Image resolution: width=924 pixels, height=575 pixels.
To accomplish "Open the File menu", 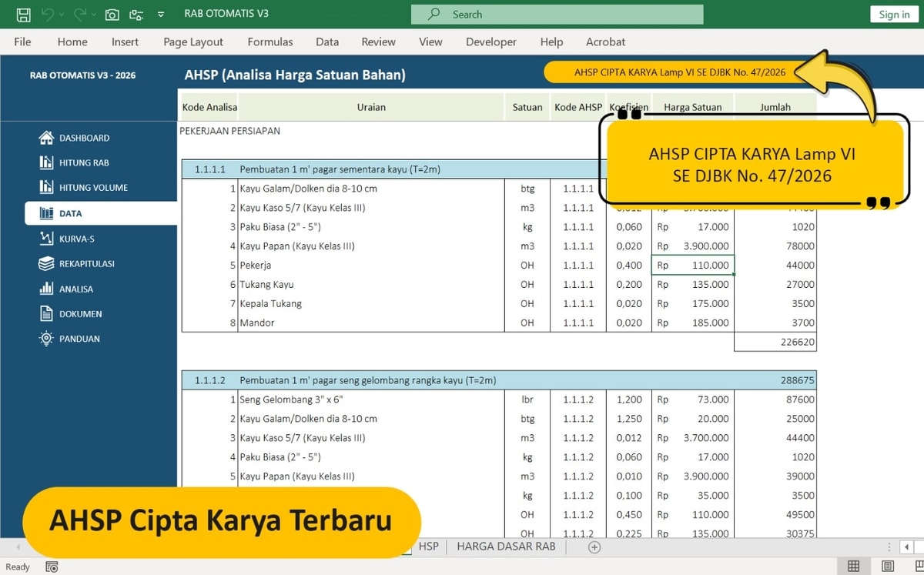I will click(22, 42).
